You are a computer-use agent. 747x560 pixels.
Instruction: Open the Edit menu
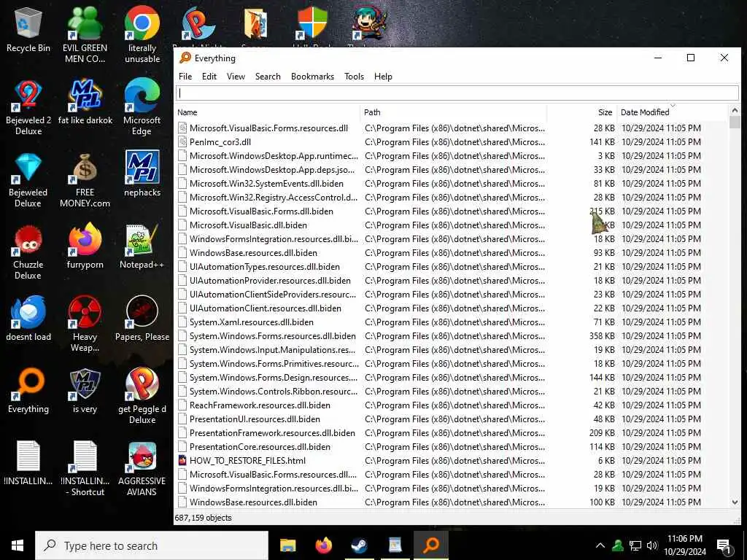209,76
